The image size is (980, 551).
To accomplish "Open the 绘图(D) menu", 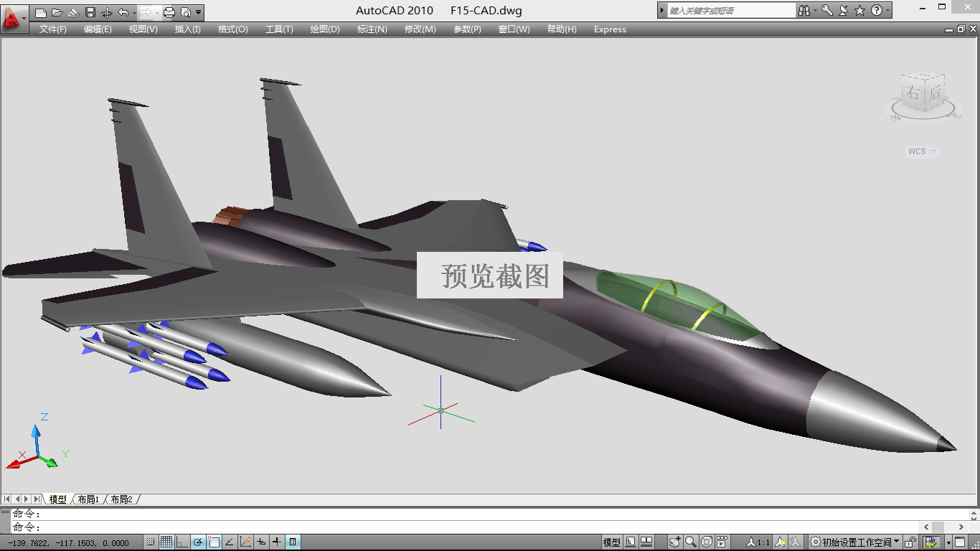I will click(324, 29).
